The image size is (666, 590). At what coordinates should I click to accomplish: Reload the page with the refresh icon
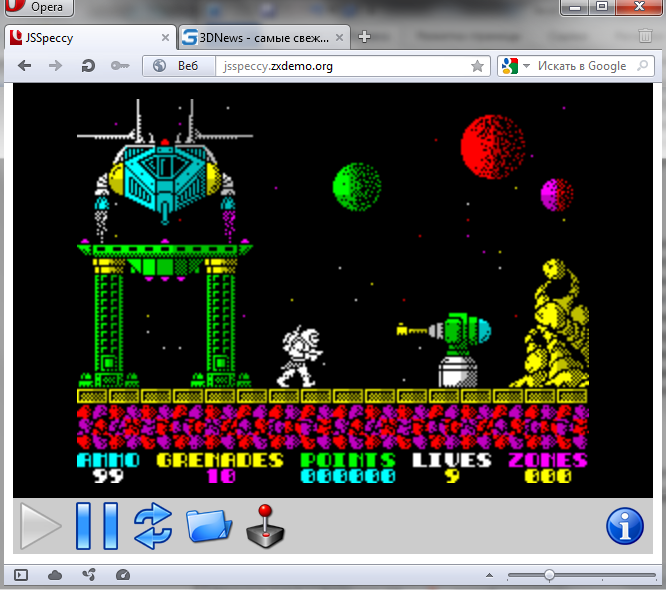88,66
